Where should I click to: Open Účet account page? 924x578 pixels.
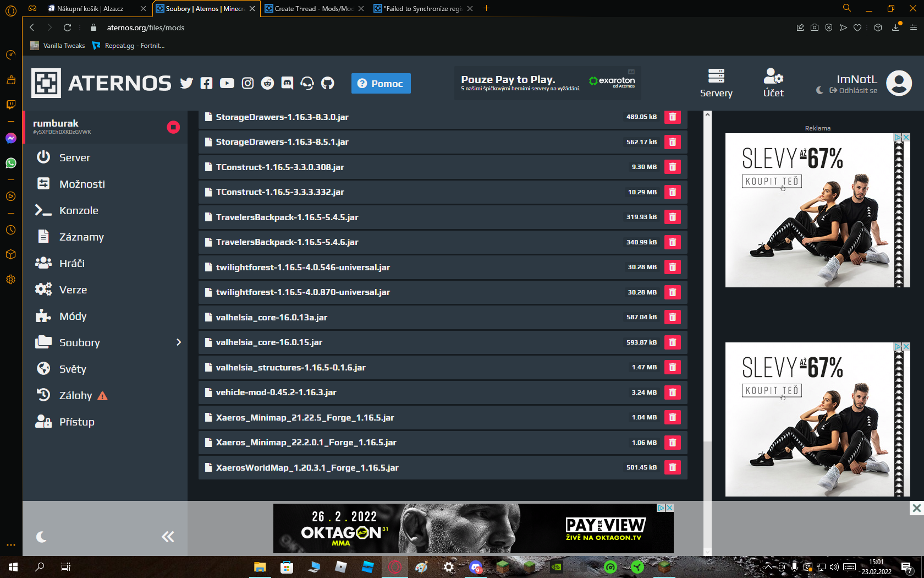pos(773,83)
